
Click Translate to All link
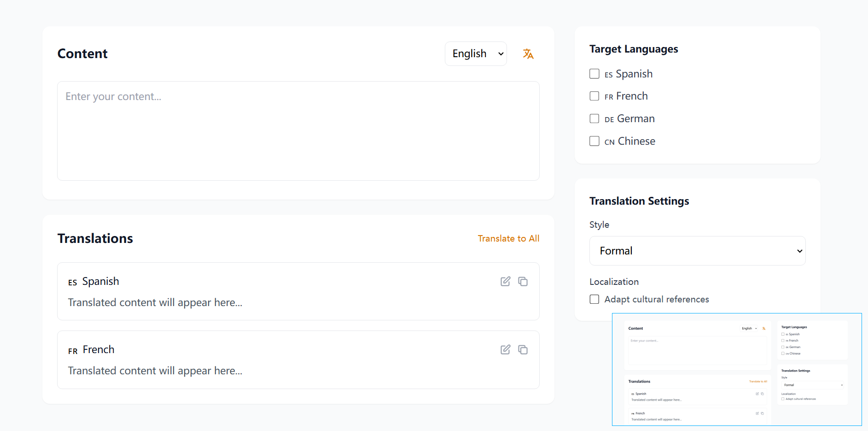pos(508,238)
